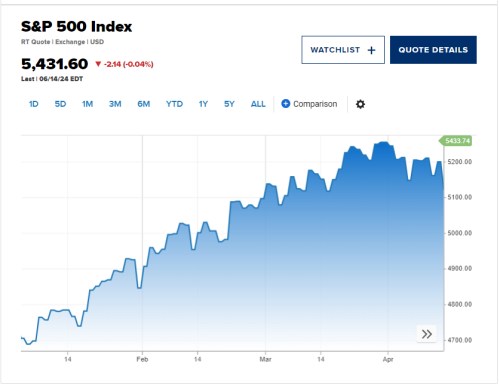Advance chart with double-arrow button
This screenshot has width=500, height=386.
[x=427, y=334]
